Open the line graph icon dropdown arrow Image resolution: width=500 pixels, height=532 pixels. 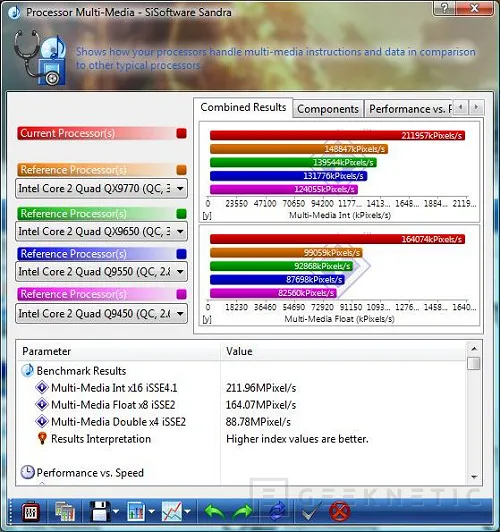pos(187,511)
